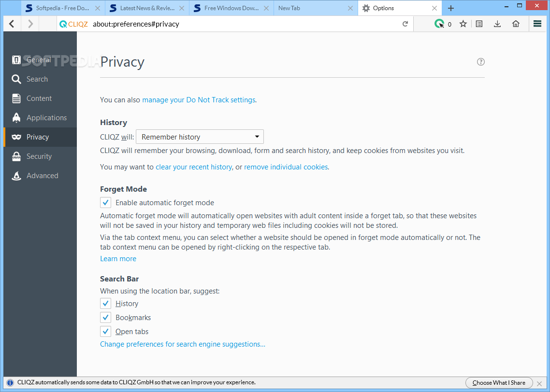Click the Search magnifier icon in sidebar

tap(16, 79)
